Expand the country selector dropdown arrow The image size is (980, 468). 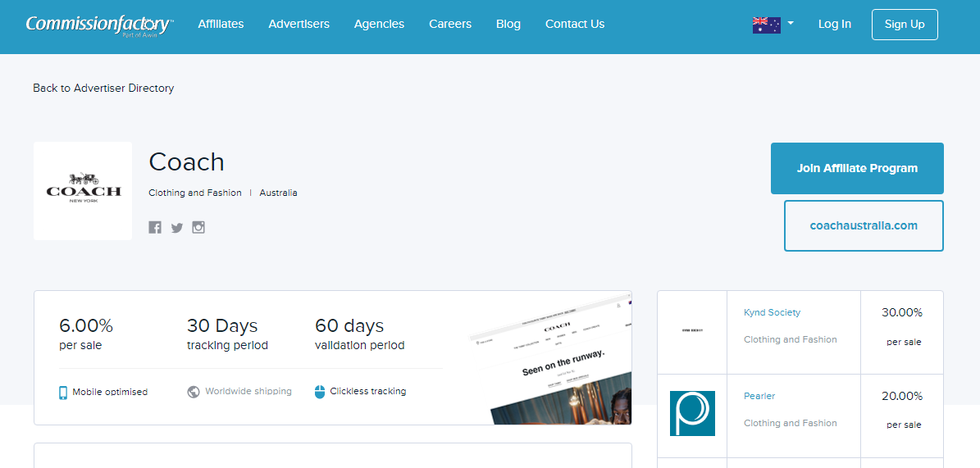[791, 23]
